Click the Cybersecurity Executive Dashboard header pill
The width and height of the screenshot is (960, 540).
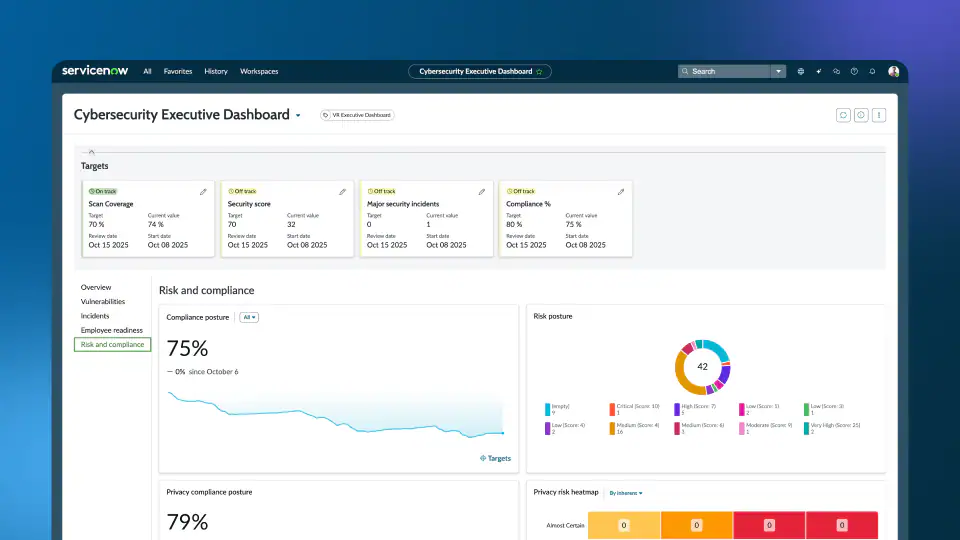tap(480, 72)
